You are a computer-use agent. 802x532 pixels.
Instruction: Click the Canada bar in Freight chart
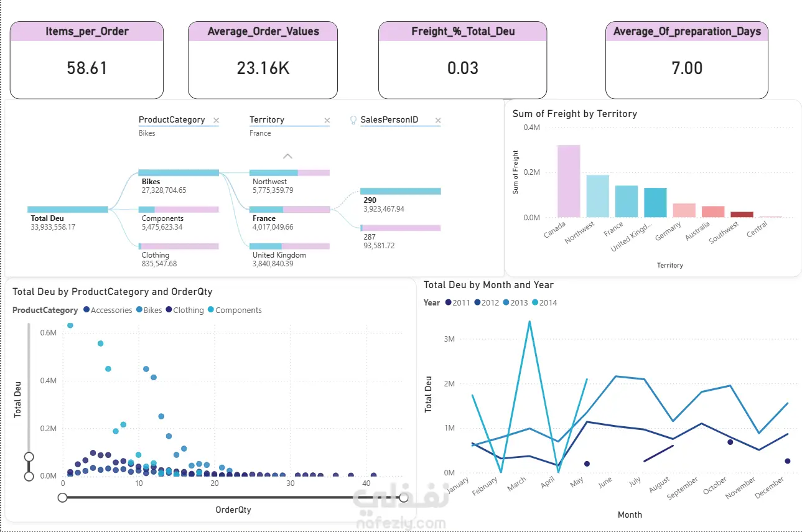click(569, 181)
